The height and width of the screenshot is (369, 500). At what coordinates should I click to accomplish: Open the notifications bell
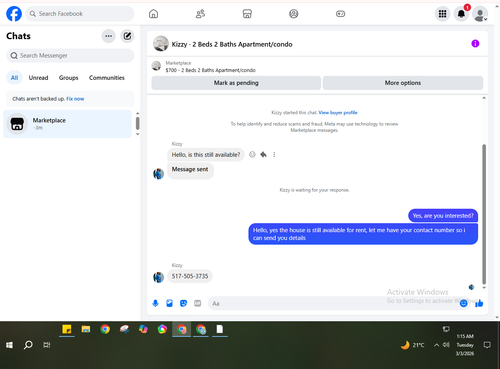461,14
